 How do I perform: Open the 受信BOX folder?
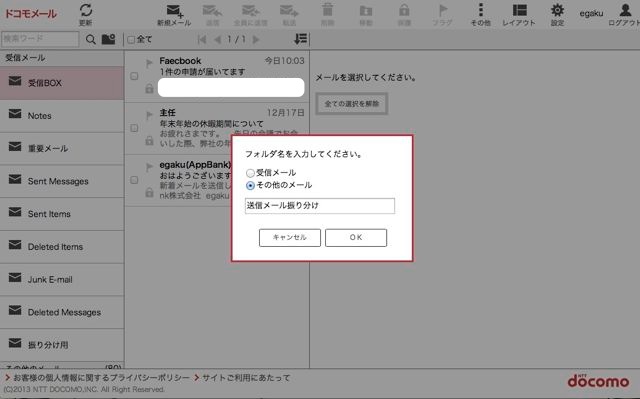point(62,83)
